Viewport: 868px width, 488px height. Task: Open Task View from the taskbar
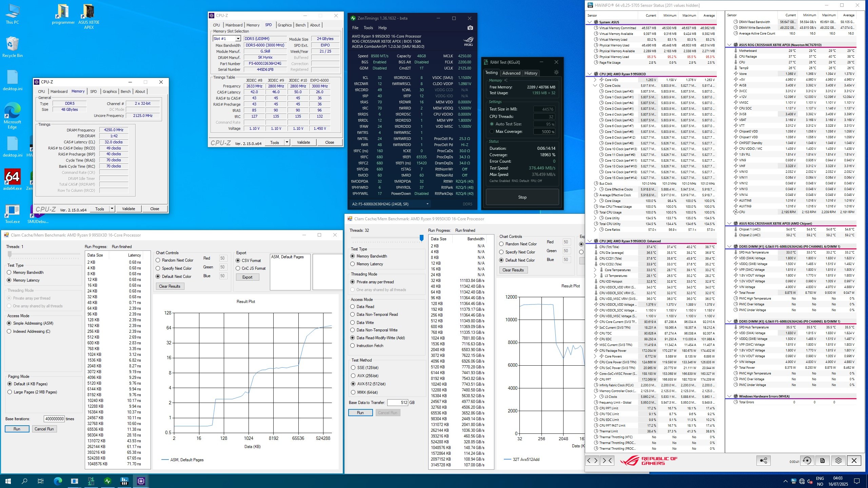coord(41,481)
